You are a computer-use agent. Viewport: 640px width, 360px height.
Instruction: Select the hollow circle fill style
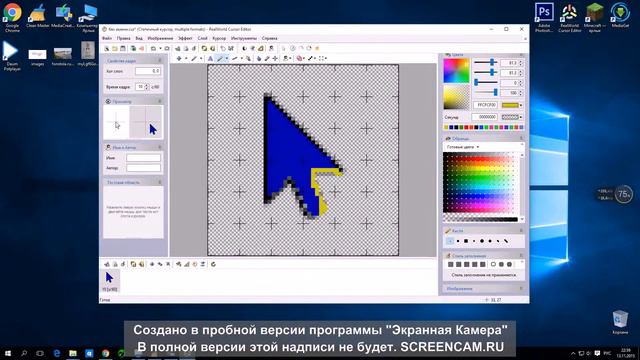pos(493,264)
